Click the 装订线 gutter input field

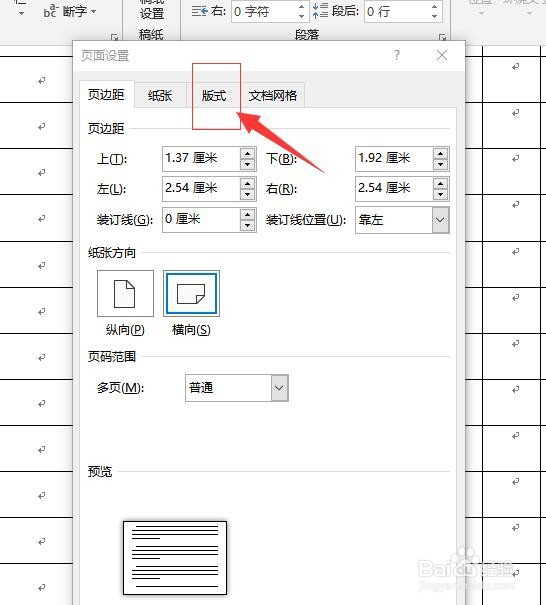pyautogui.click(x=201, y=220)
